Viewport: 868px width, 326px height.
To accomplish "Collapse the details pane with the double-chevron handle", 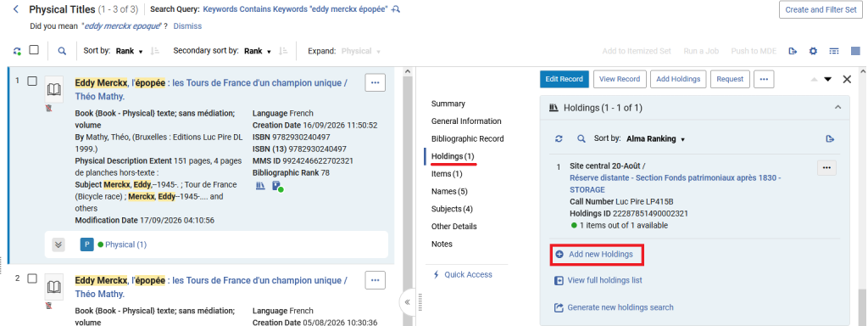I will click(407, 302).
